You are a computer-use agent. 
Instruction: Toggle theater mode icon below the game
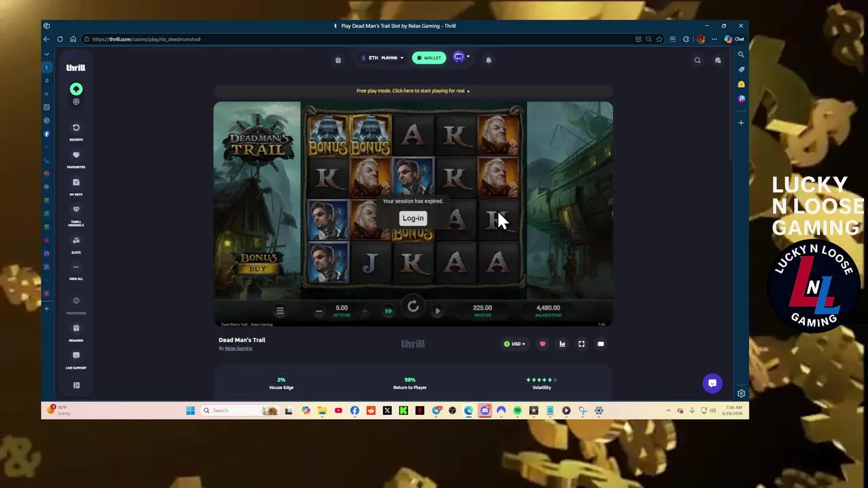(601, 344)
